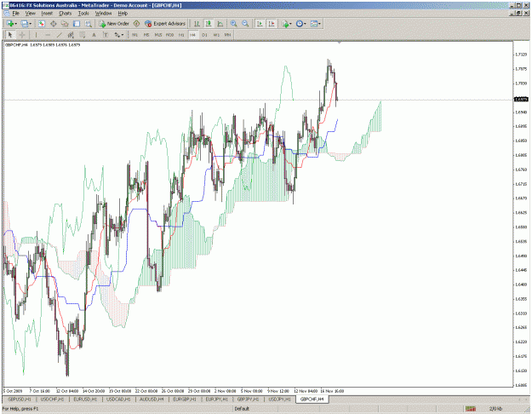Expand the Indicators dropdown arrow
Viewport: 532px width, 414px height.
(x=291, y=24)
